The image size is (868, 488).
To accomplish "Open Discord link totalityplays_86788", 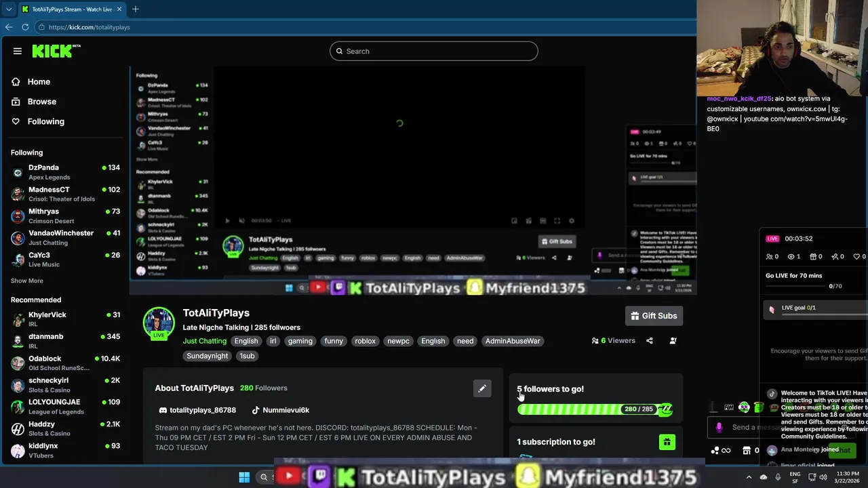I will tap(197, 410).
